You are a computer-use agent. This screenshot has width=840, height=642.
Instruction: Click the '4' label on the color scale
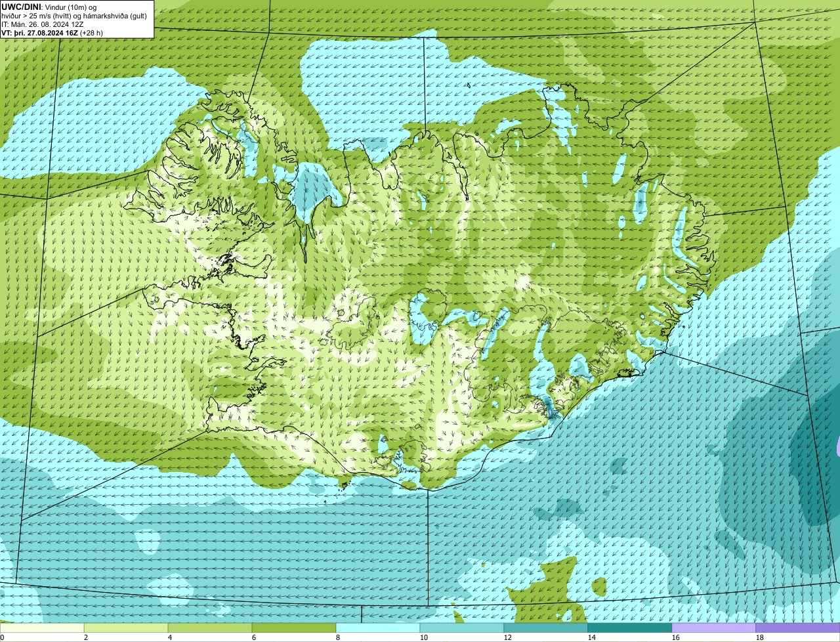[170, 637]
